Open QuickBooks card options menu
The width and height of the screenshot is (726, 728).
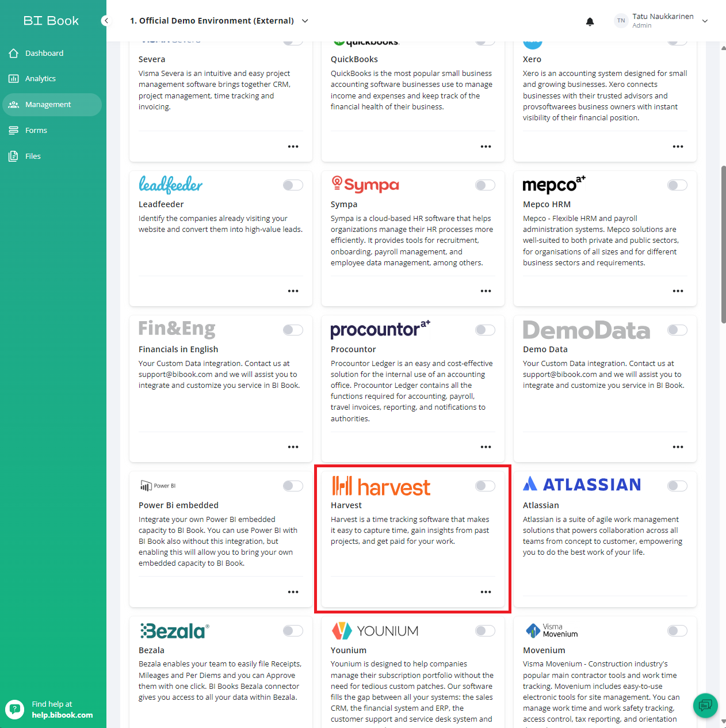click(486, 147)
